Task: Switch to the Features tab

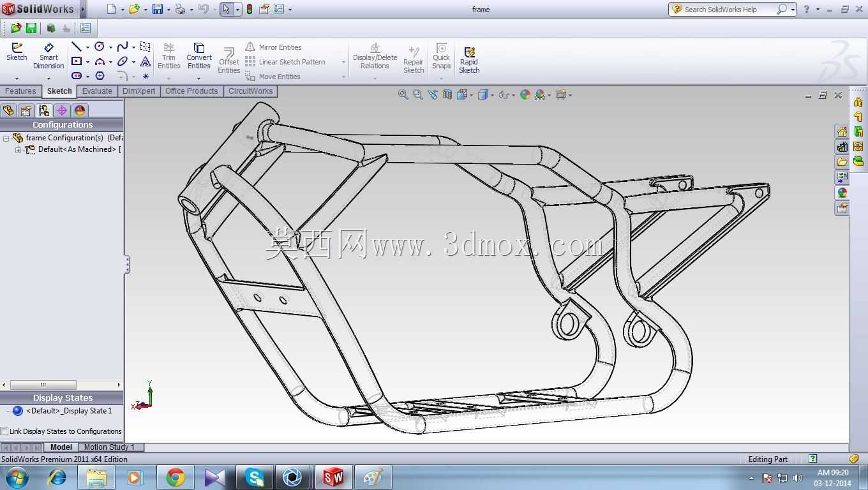Action: [x=20, y=91]
